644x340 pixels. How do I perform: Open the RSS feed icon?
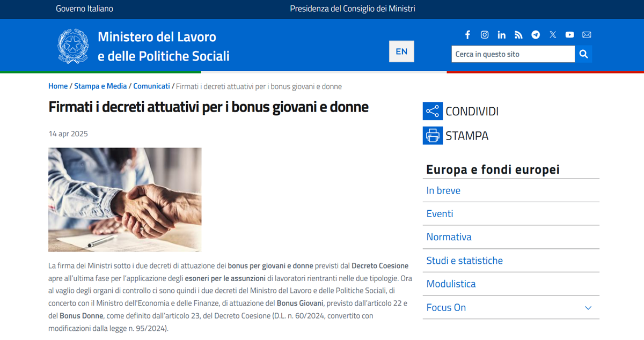[x=518, y=35]
